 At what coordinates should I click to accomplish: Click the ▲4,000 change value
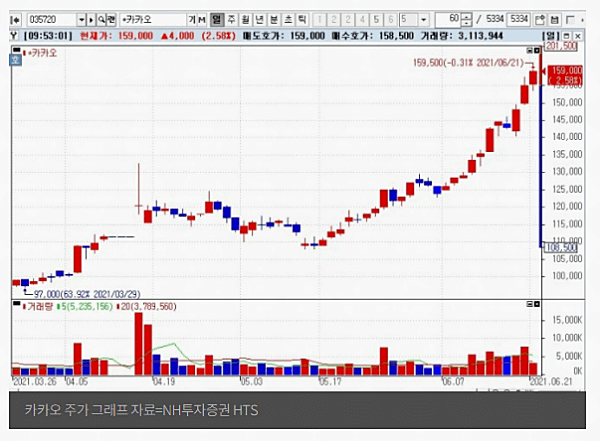[178, 36]
